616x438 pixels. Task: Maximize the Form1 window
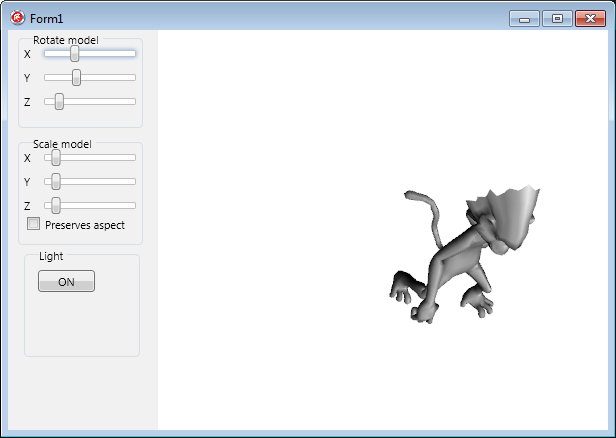pyautogui.click(x=557, y=18)
